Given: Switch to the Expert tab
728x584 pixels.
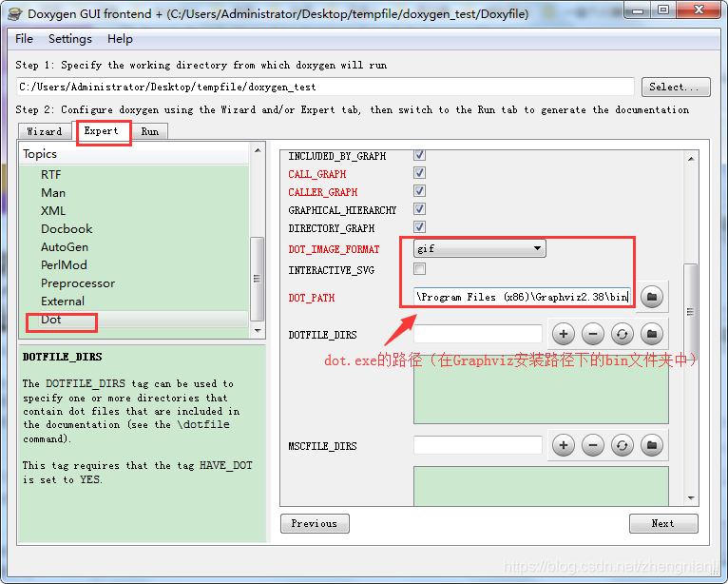Looking at the screenshot, I should pyautogui.click(x=101, y=131).
